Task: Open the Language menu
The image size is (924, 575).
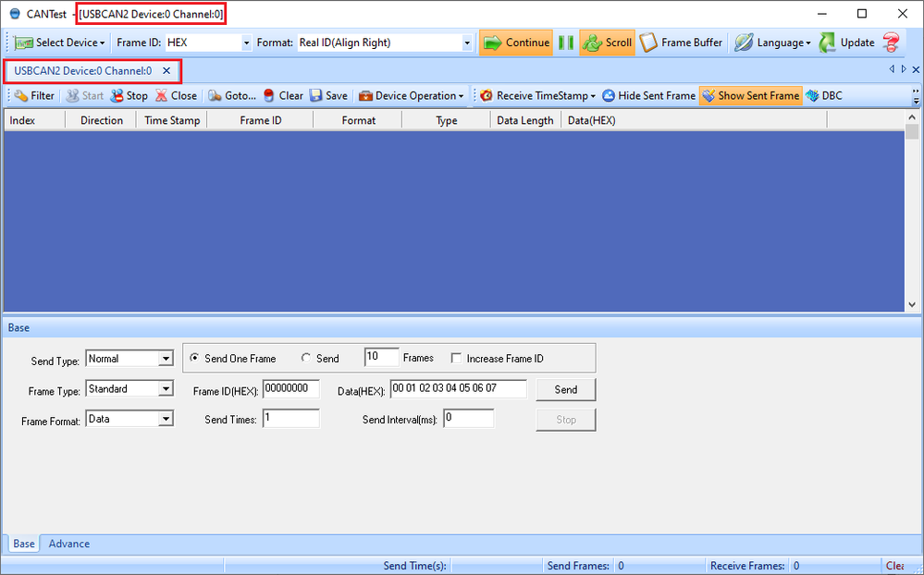Action: 772,43
